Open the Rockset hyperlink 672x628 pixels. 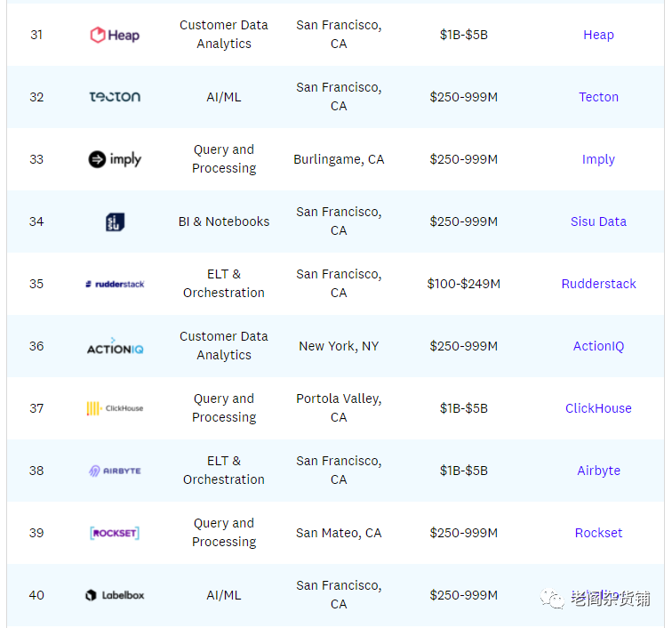coord(598,533)
